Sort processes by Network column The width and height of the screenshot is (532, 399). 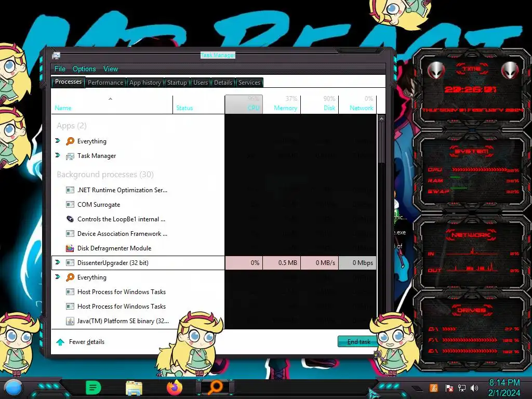357,104
